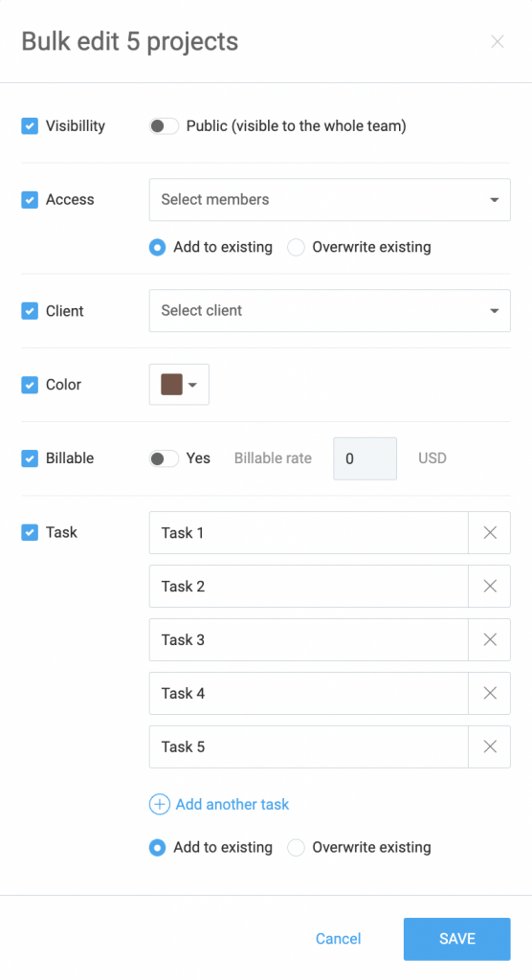Delete Task 3 using the X icon
Viewport: 532px width, 980px height.
490,640
